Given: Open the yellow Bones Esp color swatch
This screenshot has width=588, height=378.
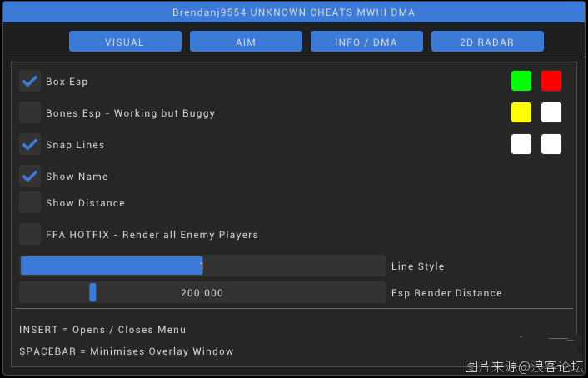Looking at the screenshot, I should click(x=521, y=112).
